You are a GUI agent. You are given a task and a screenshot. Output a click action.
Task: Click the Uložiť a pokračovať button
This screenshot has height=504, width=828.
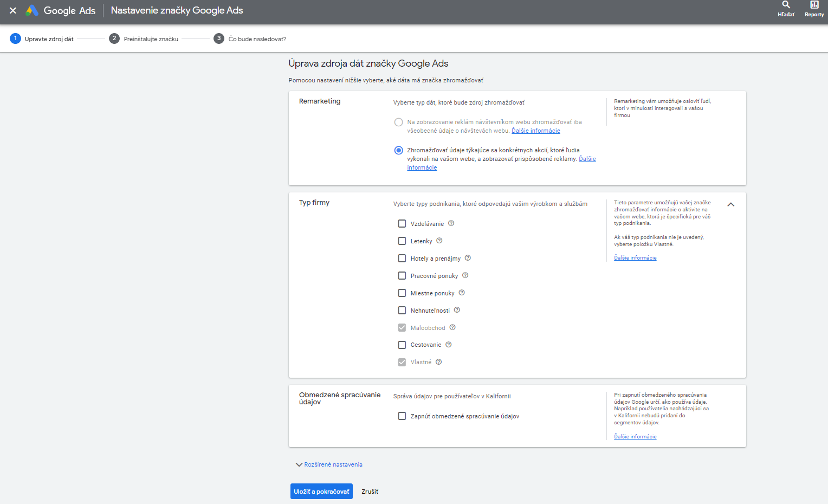(321, 492)
